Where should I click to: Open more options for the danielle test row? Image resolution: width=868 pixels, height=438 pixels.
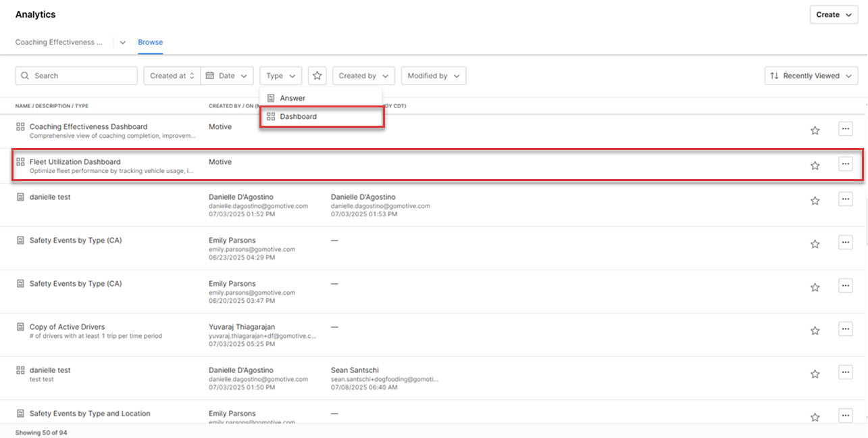tap(845, 199)
